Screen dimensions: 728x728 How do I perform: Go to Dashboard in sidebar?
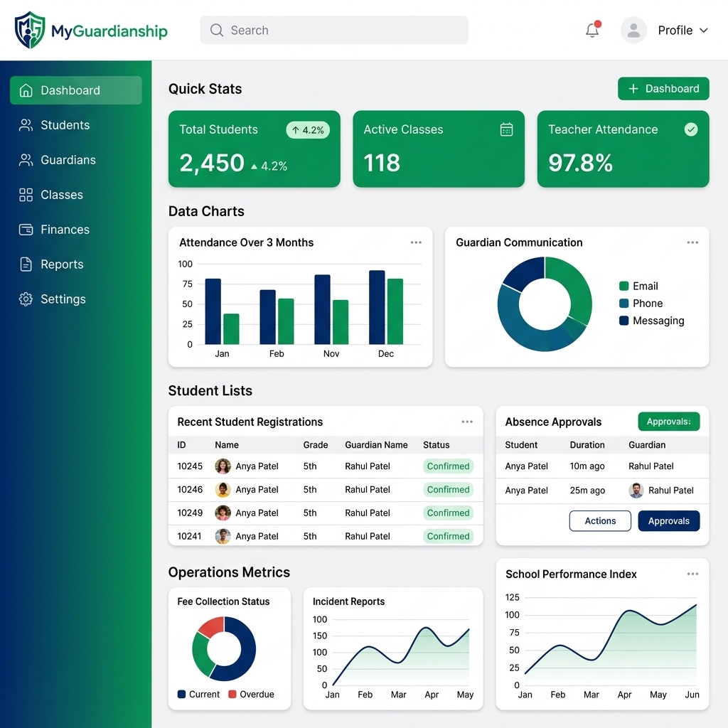point(75,90)
